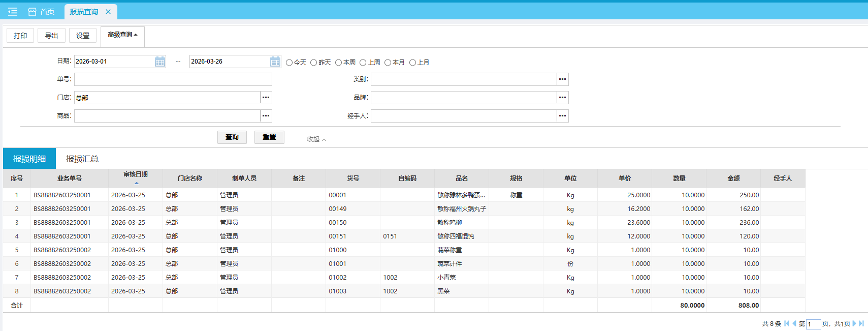Open handler lookup ellipsis button
This screenshot has height=331, width=868.
pos(562,116)
